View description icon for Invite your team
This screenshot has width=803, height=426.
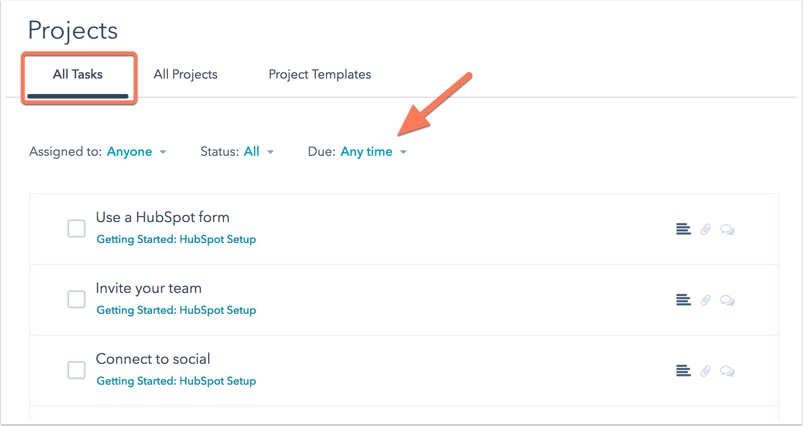coord(683,300)
